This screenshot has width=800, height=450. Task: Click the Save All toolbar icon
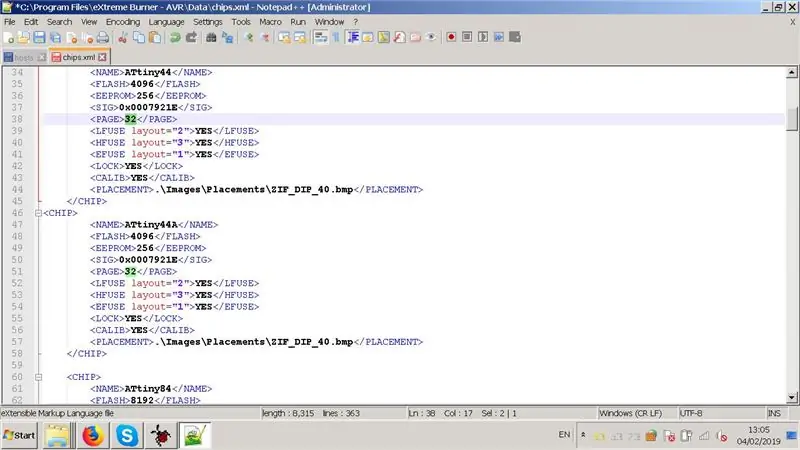tap(55, 37)
